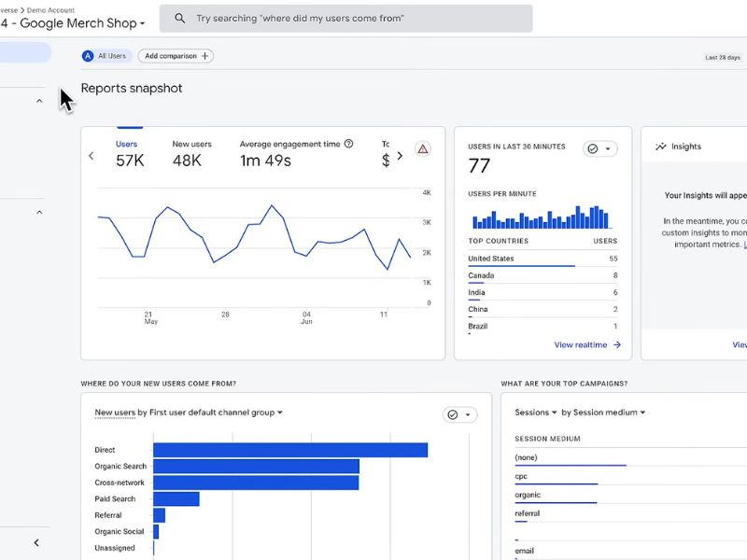This screenshot has height=560, width=747.
Task: Collapse the left navigation with the bottom chevron
Action: click(x=35, y=542)
